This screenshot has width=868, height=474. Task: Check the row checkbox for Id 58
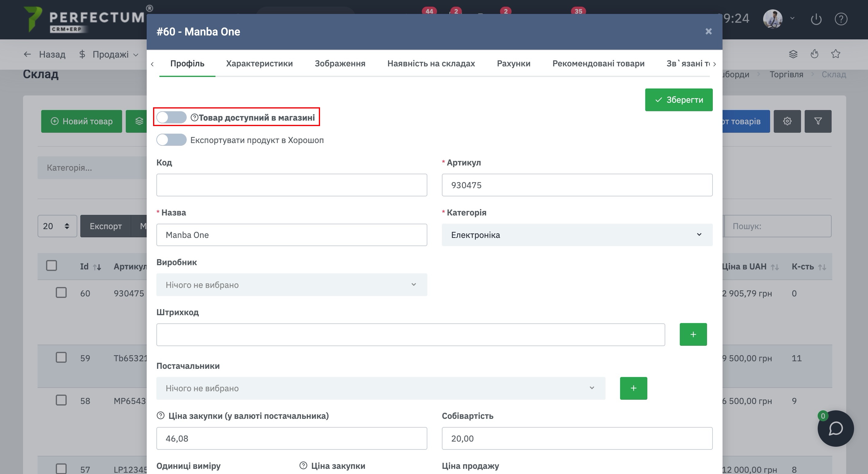click(61, 400)
